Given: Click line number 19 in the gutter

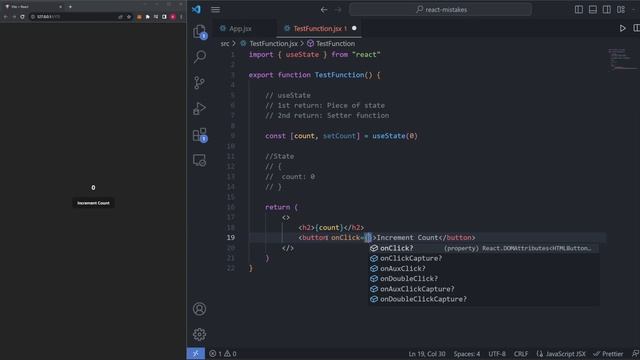Looking at the screenshot, I should point(231,238).
